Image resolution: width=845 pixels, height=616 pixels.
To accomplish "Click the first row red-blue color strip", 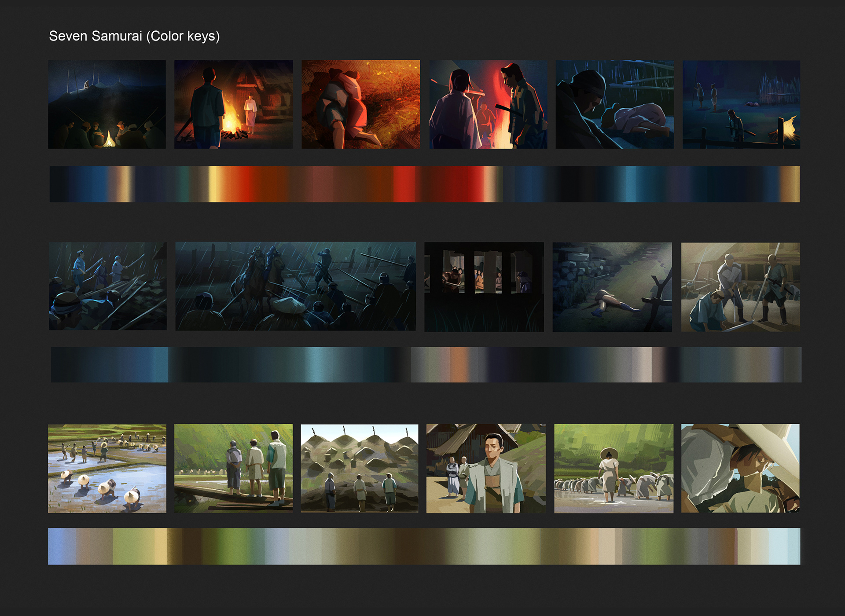I will tap(425, 184).
